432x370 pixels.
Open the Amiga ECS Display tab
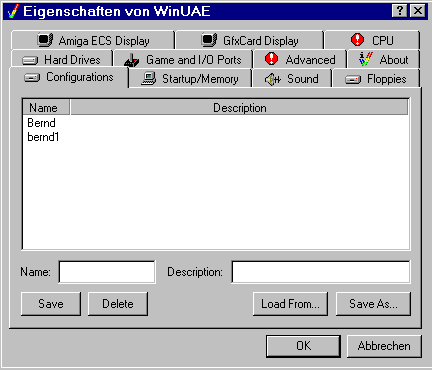pos(93,40)
